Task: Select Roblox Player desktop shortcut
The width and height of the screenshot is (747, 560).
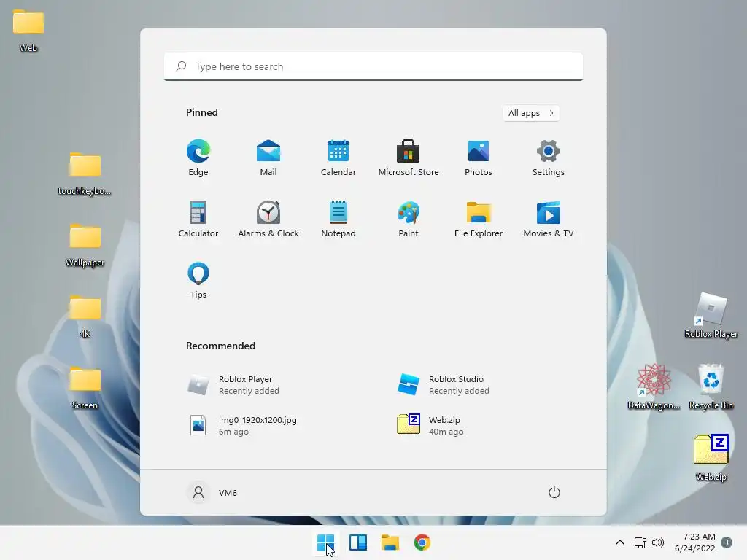Action: tap(711, 315)
